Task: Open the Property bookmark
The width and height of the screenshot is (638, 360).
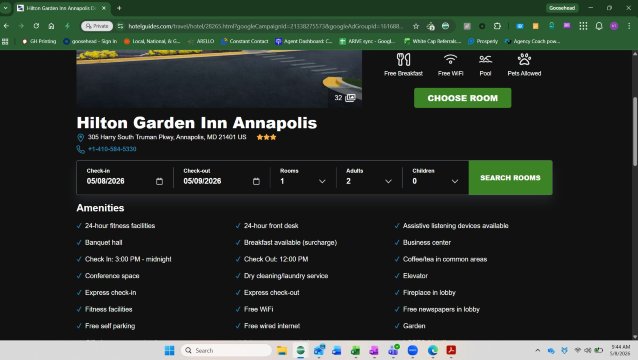Action: click(483, 41)
